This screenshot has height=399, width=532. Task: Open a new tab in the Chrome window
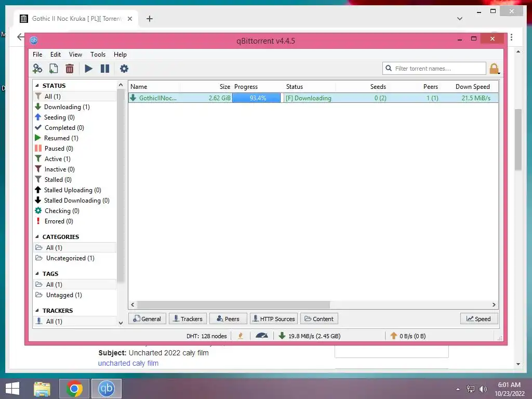150,19
